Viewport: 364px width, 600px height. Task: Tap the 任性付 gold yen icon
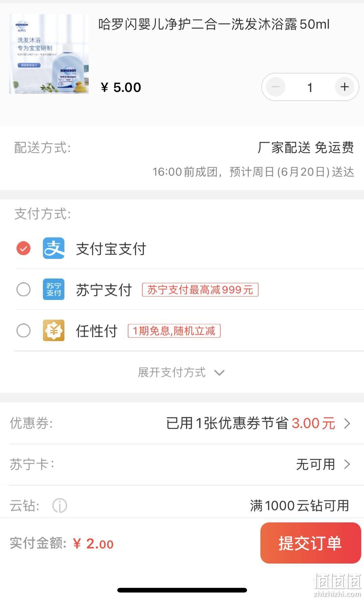pyautogui.click(x=54, y=331)
